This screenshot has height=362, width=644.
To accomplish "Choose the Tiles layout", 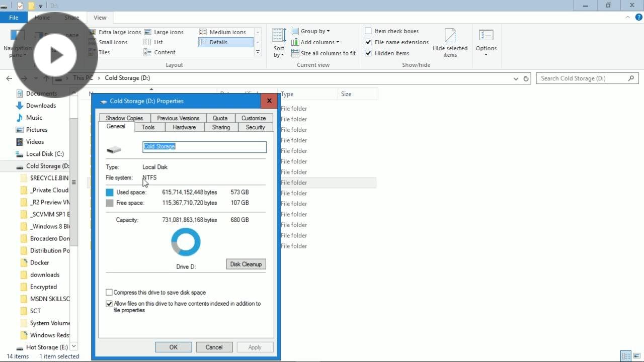I will 100,52.
